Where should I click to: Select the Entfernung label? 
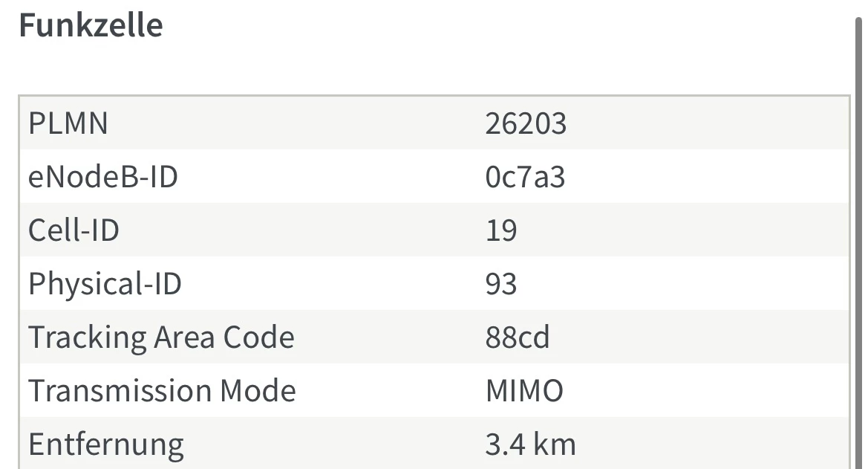[x=105, y=444]
